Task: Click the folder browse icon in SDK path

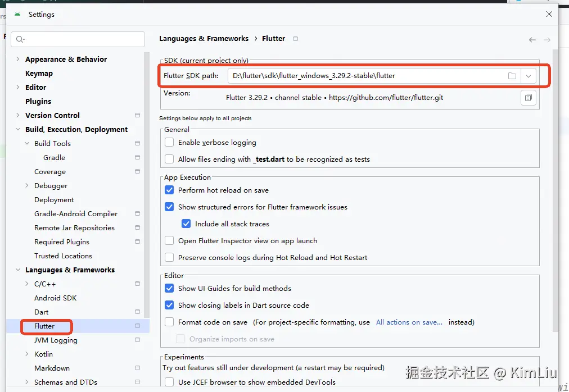Action: click(x=512, y=76)
